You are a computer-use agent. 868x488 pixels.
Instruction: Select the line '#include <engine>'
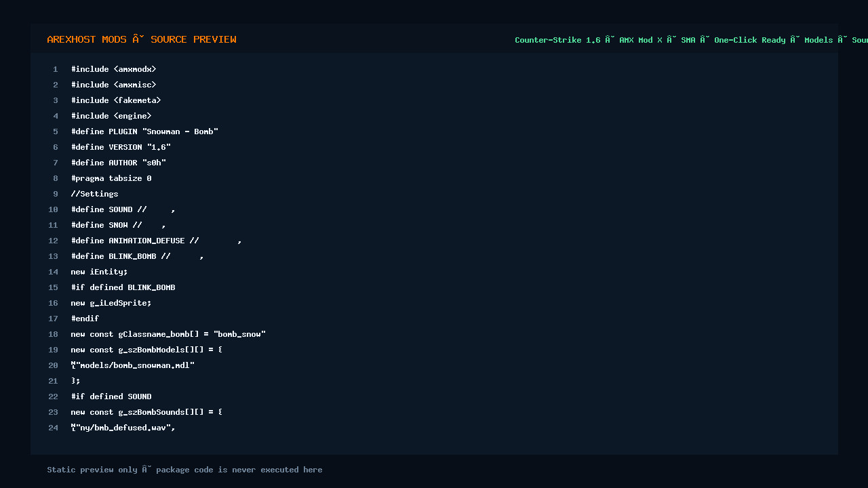click(111, 116)
